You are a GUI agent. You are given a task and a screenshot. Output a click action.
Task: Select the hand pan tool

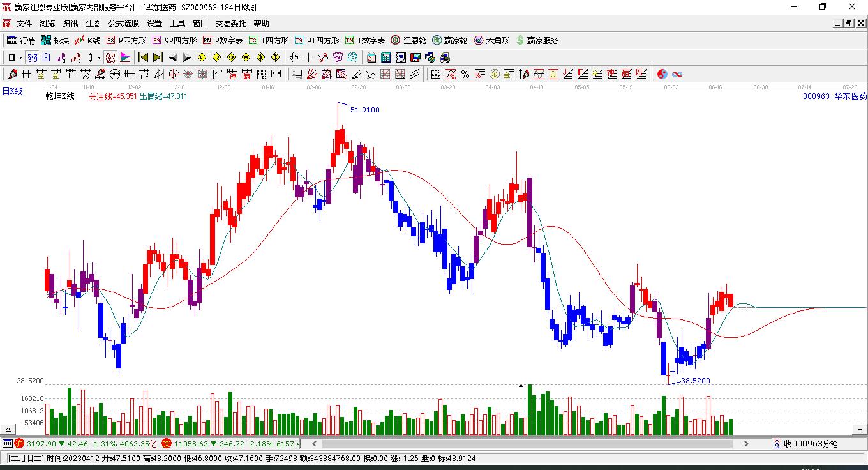[294, 57]
